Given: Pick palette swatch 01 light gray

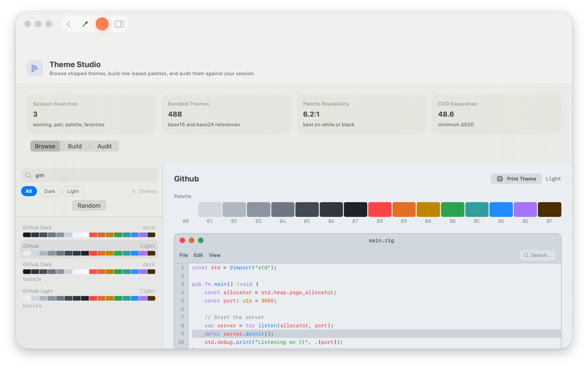Looking at the screenshot, I should pyautogui.click(x=210, y=210).
